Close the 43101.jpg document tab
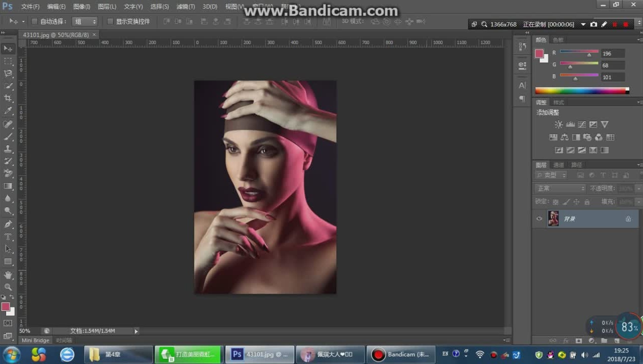The width and height of the screenshot is (643, 364). (x=94, y=35)
